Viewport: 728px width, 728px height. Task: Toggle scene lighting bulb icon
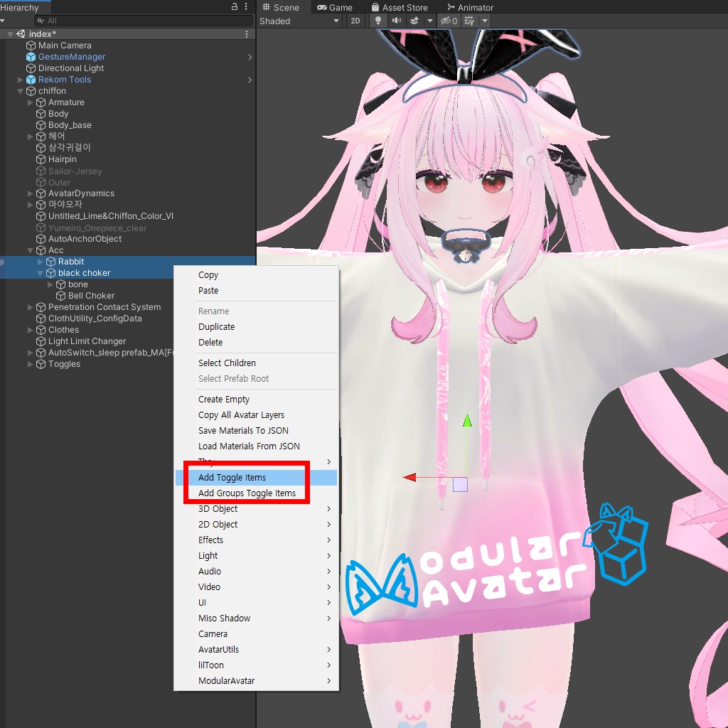(x=378, y=21)
